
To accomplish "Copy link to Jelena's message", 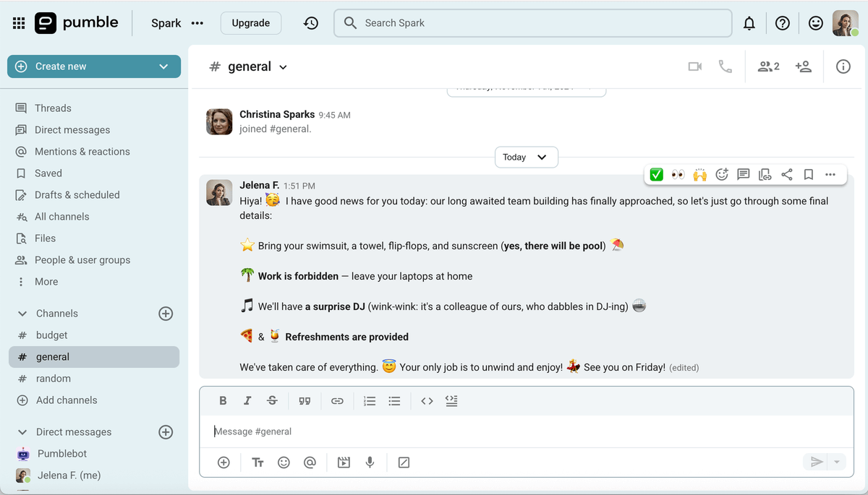I will click(765, 174).
